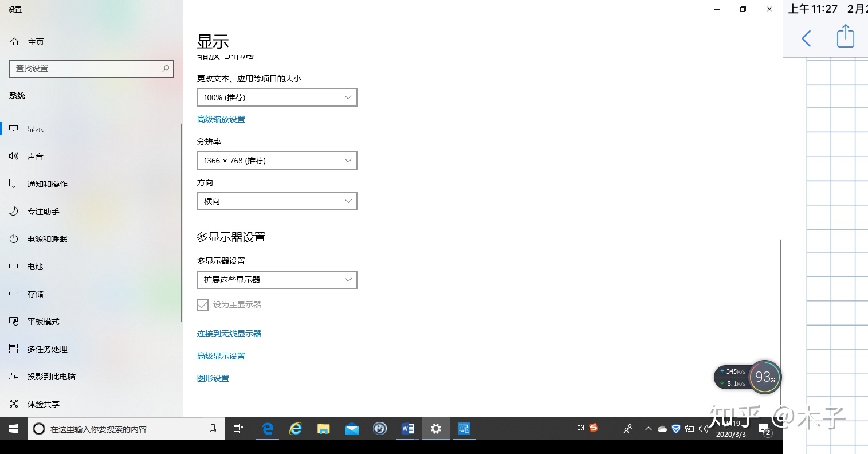The width and height of the screenshot is (868, 454).
Task: Tap the share icon in the right panel
Action: [x=845, y=37]
